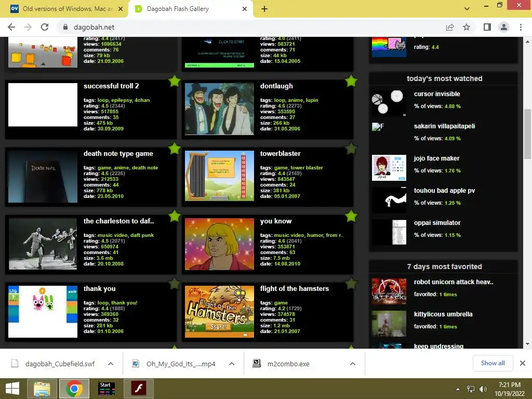Open a new browser tab
The width and height of the screenshot is (532, 399).
[x=264, y=9]
